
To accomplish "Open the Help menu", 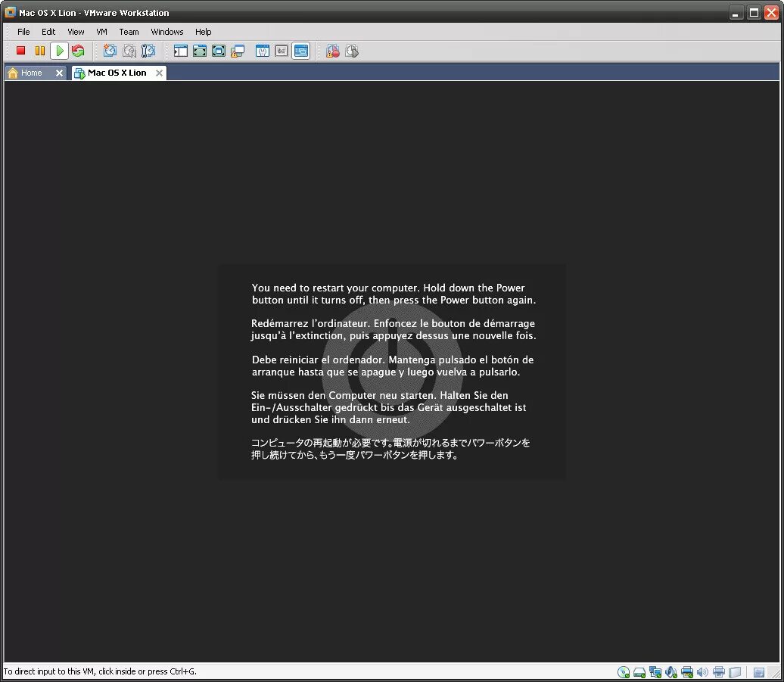I will pyautogui.click(x=203, y=32).
